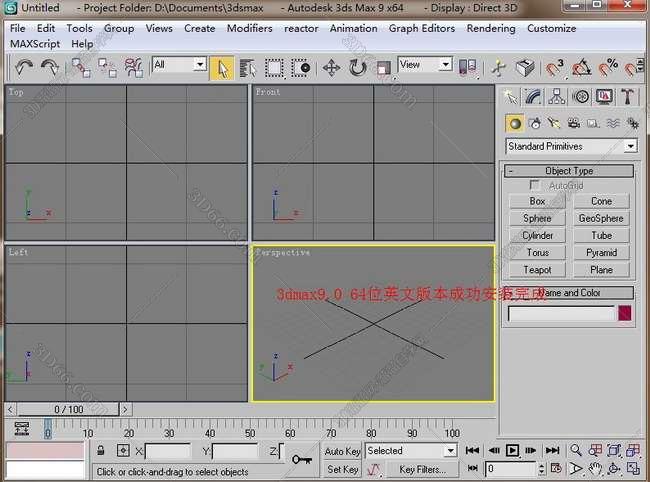Toggle the Percent Snap icon
Viewport: 650px width, 482px height.
(x=607, y=68)
